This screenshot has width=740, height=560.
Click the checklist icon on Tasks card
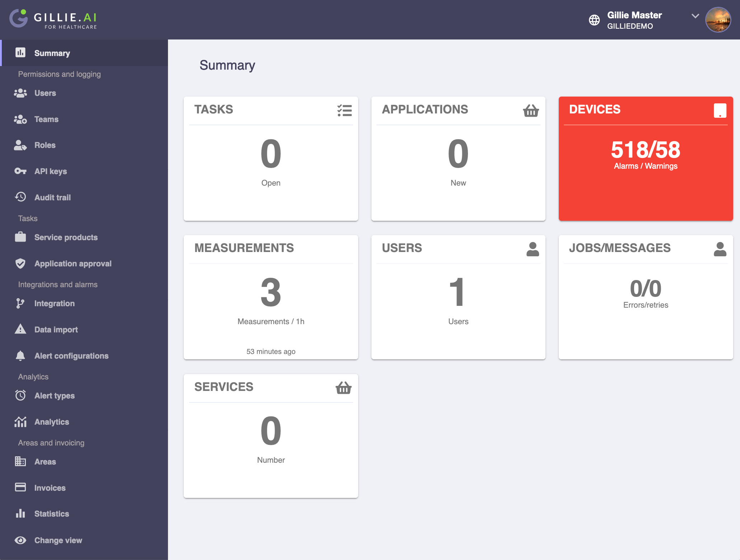pyautogui.click(x=345, y=110)
